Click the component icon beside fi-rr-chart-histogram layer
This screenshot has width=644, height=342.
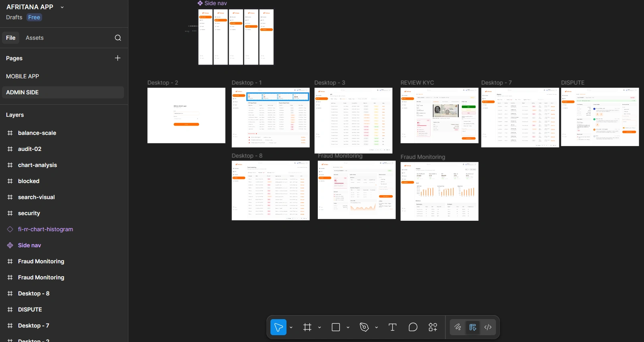coord(10,229)
